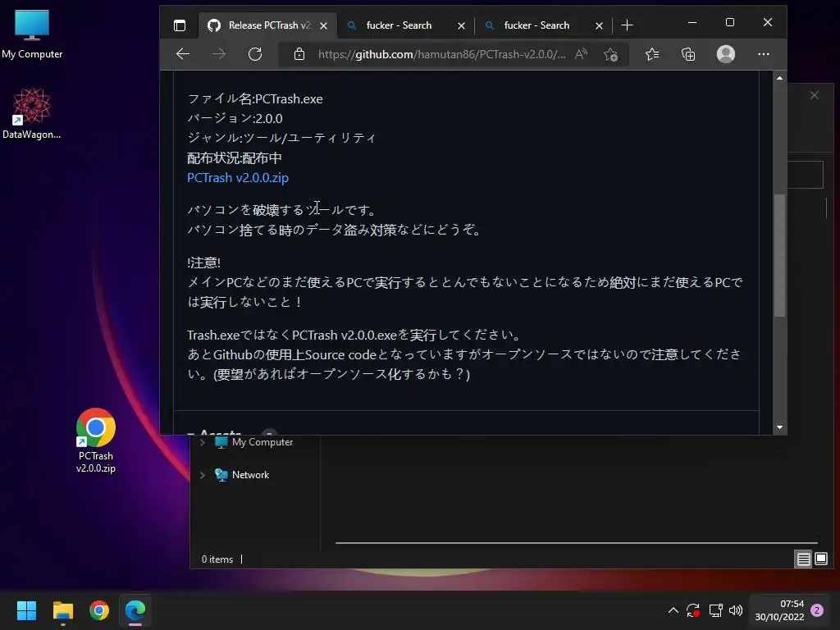Show hidden system tray icons

[673, 610]
